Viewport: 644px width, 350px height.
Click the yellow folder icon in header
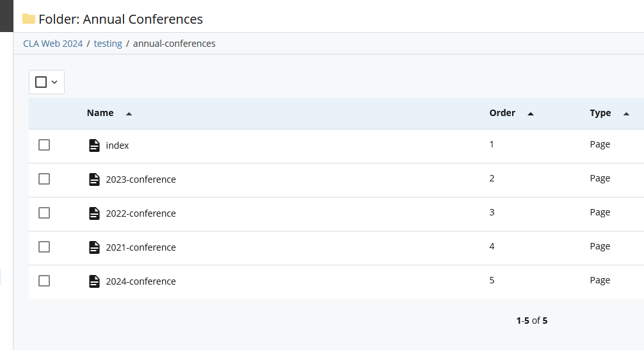(29, 19)
